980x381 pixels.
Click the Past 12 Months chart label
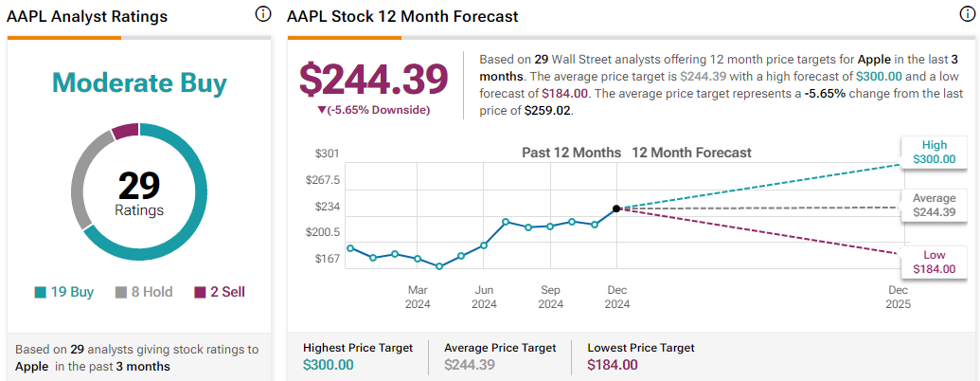(x=571, y=153)
